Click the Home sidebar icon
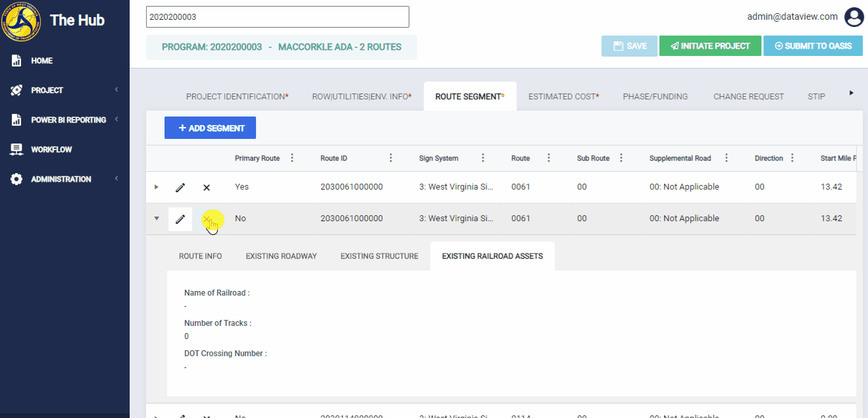The width and height of the screenshot is (868, 418). 16,61
